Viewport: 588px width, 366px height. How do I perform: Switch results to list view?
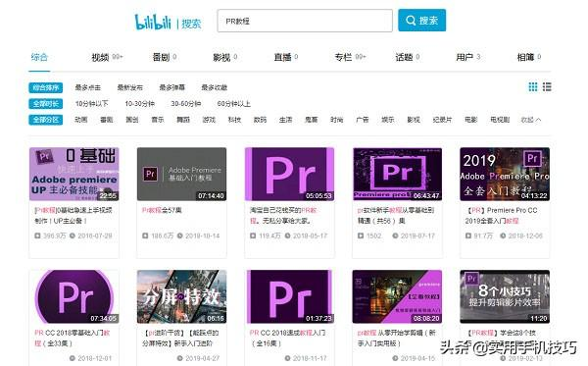pos(547,87)
